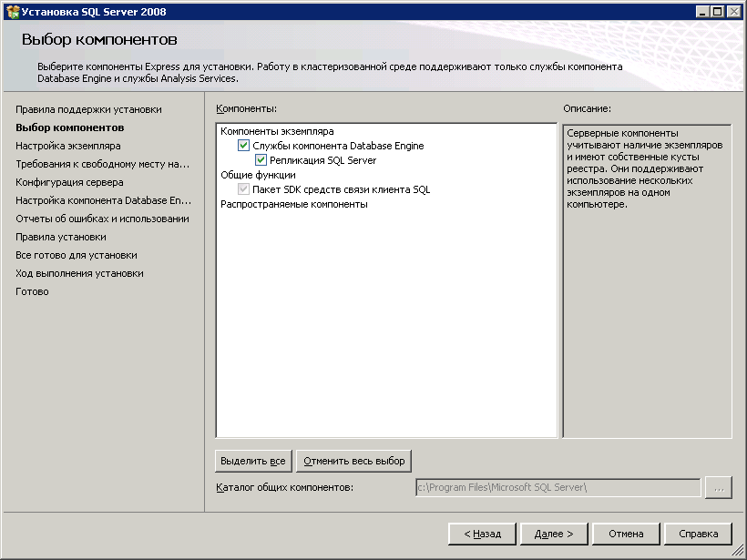Open the Настройка экземпляра step
The image size is (747, 560).
[x=68, y=146]
